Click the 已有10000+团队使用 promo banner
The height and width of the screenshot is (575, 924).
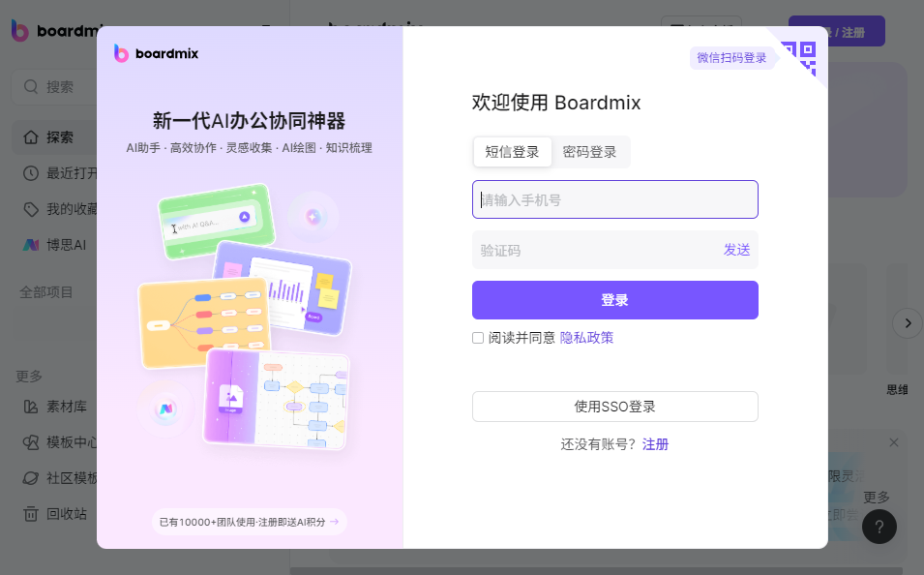(249, 522)
